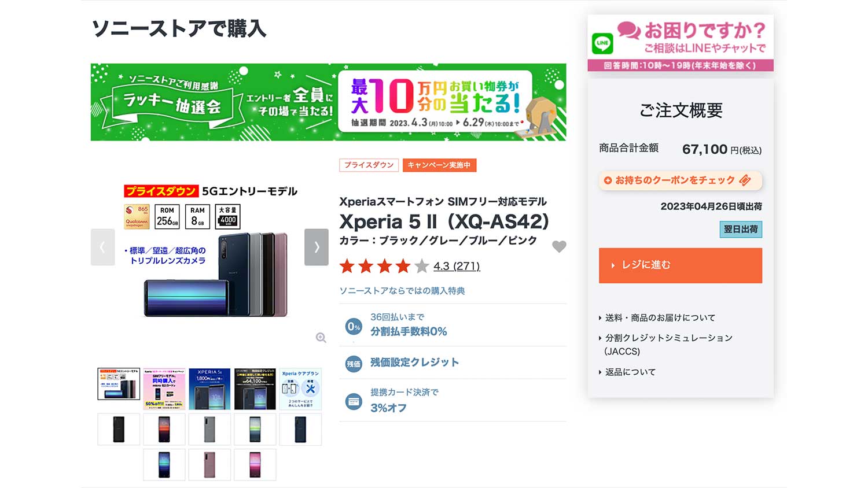Image resolution: width=868 pixels, height=488 pixels.
Task: Click the 0% installment fee icon
Action: point(354,327)
